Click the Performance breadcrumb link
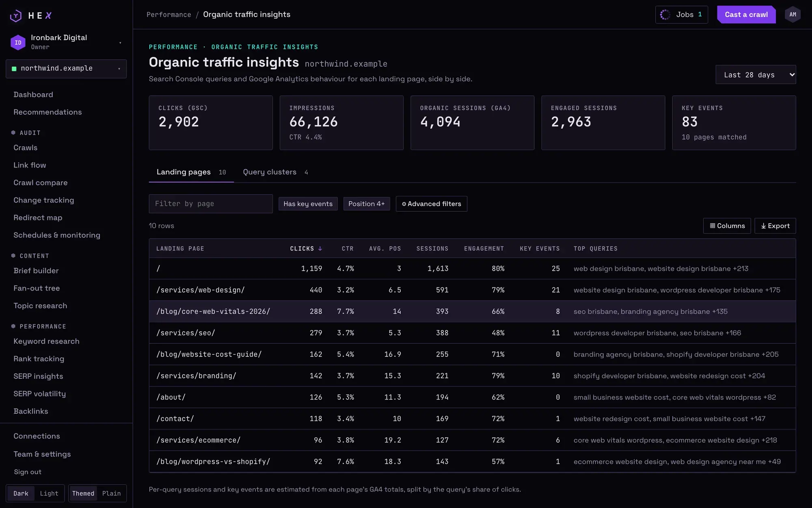The height and width of the screenshot is (508, 812). (168, 15)
